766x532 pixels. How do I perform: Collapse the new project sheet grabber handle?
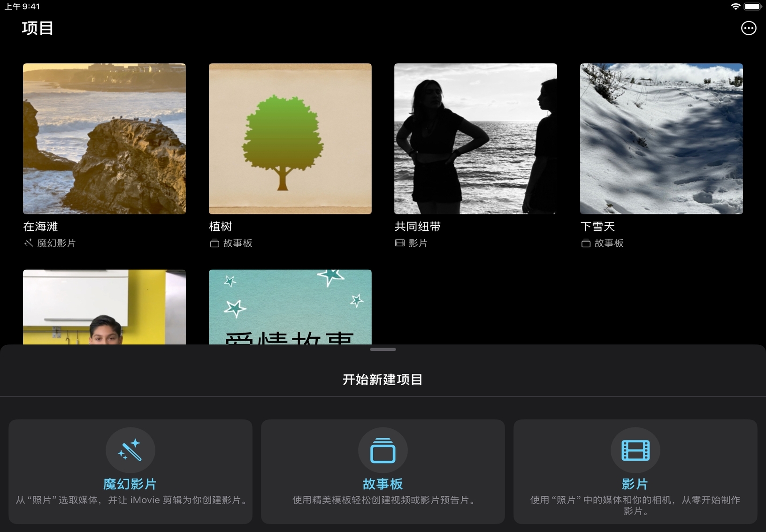coord(383,350)
